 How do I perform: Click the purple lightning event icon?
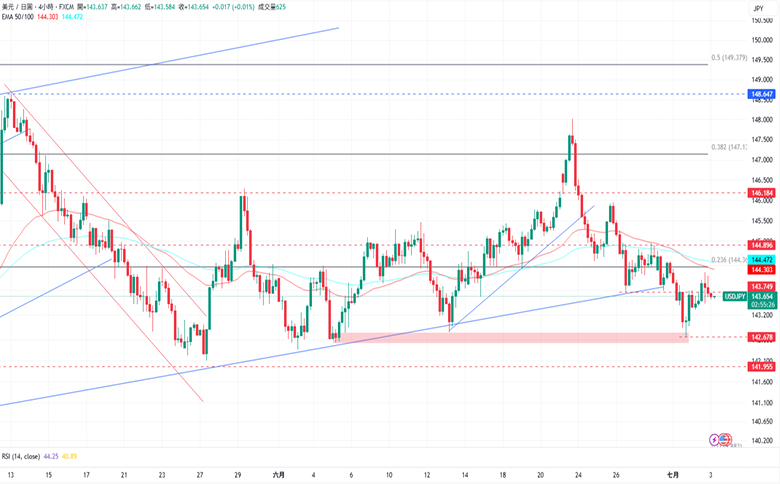tap(714, 439)
